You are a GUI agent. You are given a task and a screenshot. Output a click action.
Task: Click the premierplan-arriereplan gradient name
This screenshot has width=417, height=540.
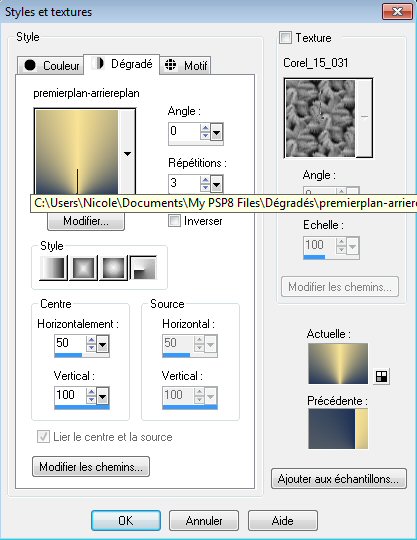86,93
